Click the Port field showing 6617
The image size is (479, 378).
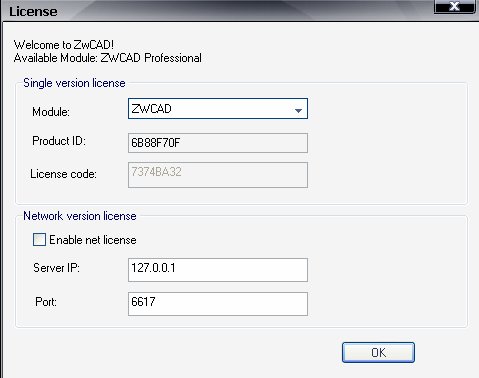click(218, 304)
